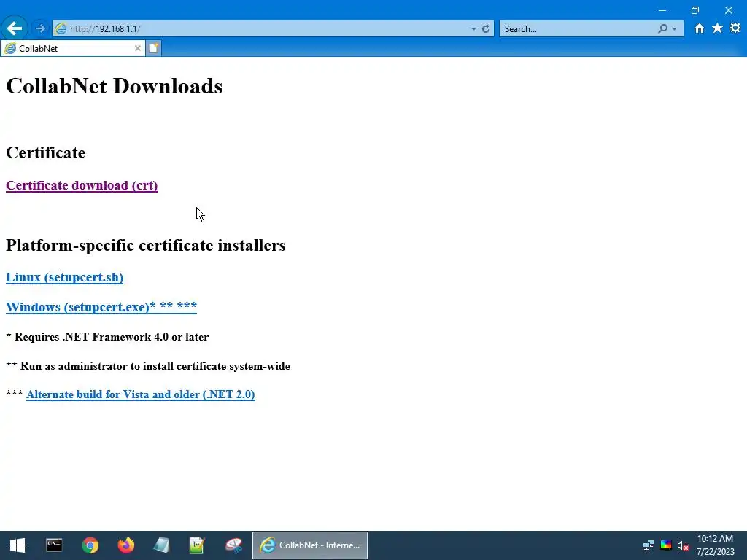Click the Platform-specific certificate installers heading
The height and width of the screenshot is (560, 747).
[146, 245]
